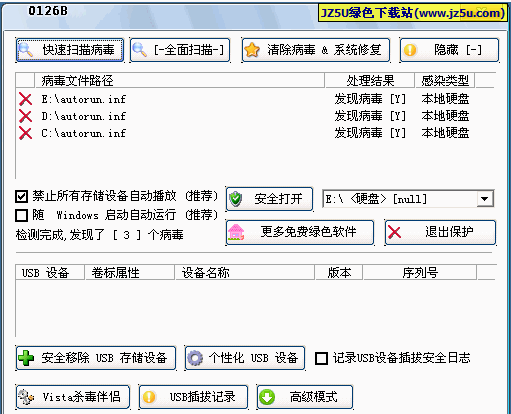Click green down-arrow icon for 高级模式
This screenshot has height=414, width=511.
click(267, 397)
